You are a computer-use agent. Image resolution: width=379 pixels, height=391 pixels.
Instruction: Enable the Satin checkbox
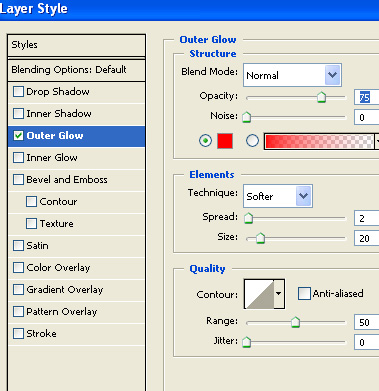(18, 245)
